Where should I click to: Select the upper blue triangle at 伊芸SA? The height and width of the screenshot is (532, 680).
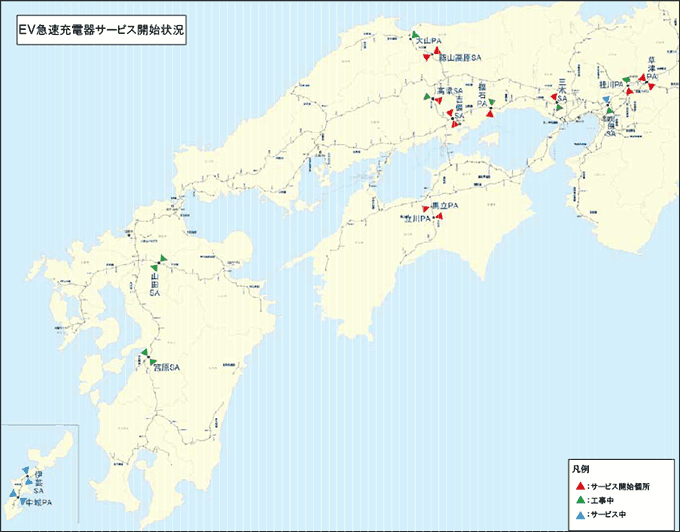(x=26, y=470)
